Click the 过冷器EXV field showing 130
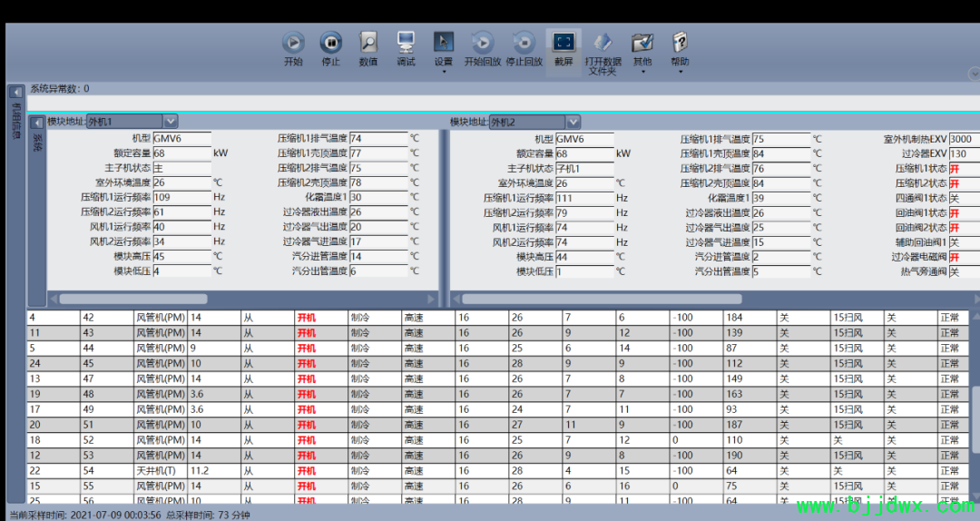Viewport: 980px width, 521px height. pyautogui.click(x=965, y=154)
